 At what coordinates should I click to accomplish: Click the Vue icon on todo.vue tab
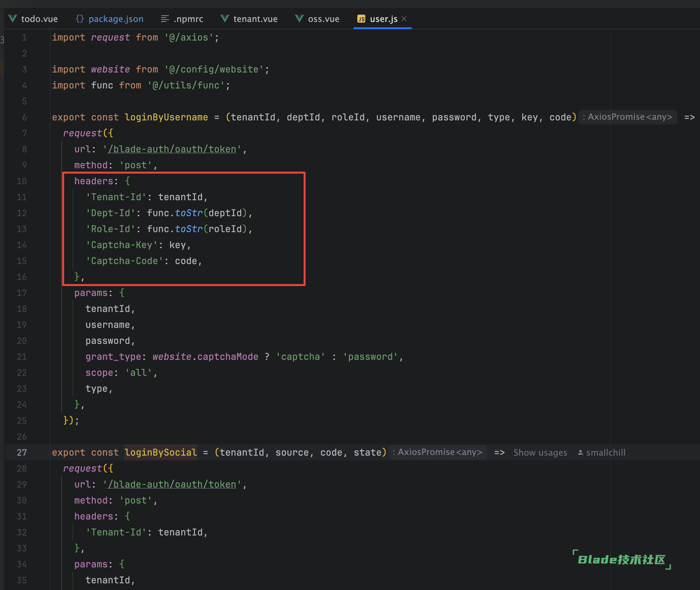(13, 19)
